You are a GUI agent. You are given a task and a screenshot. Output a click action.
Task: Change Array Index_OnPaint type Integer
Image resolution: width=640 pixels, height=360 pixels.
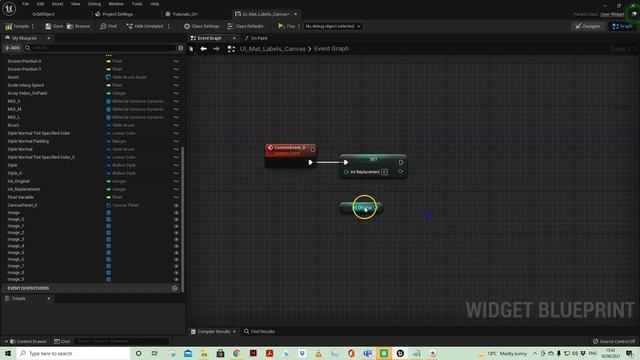tap(116, 93)
